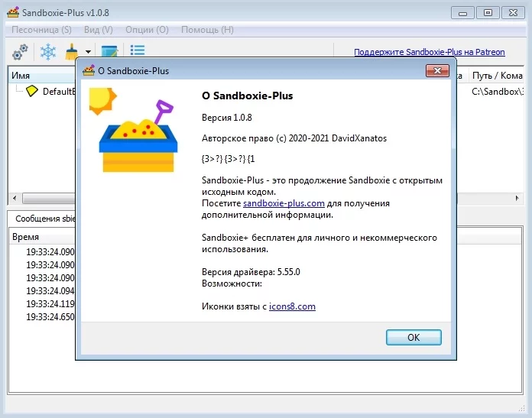The height and width of the screenshot is (418, 532).
Task: Open the Вид (V) menu
Action: [99, 30]
